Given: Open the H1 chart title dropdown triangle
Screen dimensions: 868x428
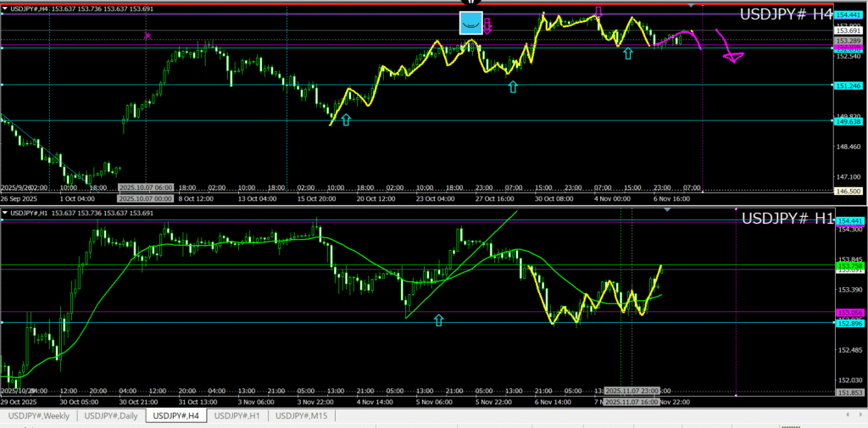Looking at the screenshot, I should pos(6,212).
